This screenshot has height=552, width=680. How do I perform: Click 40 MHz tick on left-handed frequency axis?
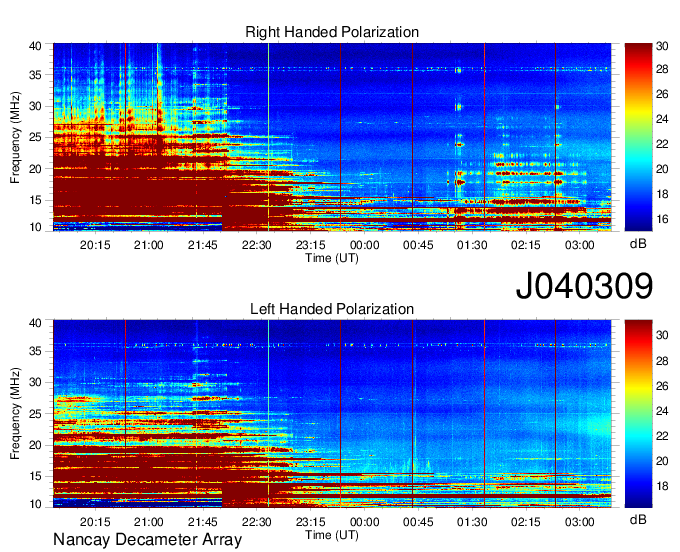(35, 323)
